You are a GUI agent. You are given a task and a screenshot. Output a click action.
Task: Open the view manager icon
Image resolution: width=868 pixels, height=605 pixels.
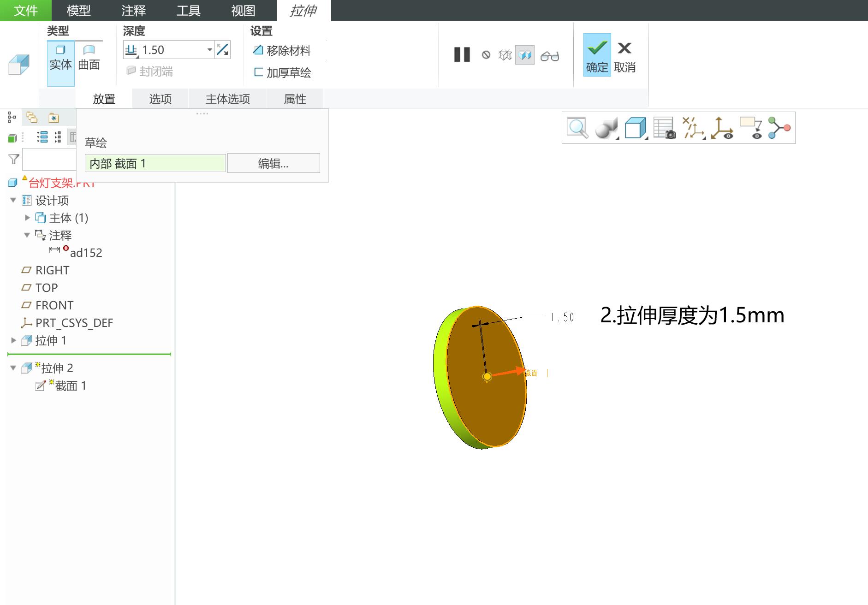pyautogui.click(x=665, y=128)
